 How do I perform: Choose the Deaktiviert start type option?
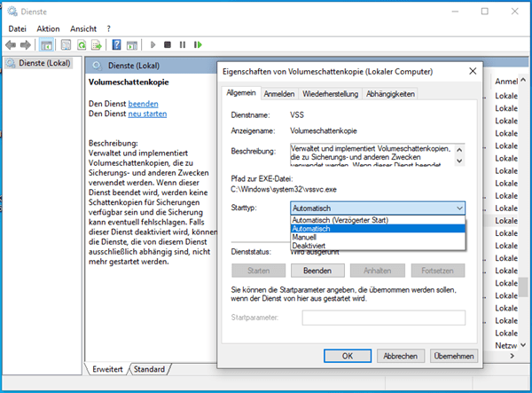pyautogui.click(x=378, y=246)
